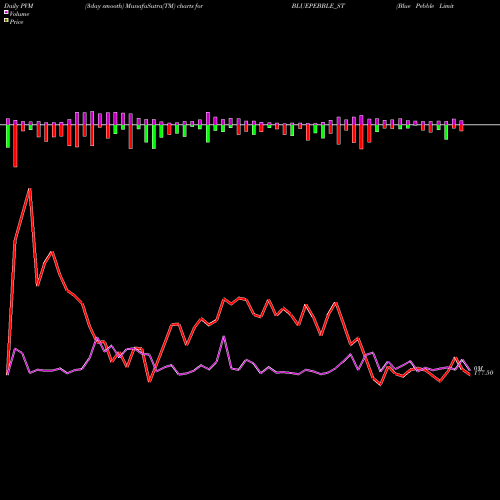Click the highest peak of the red price line
Viewport: 500px width, 500px height.
[x=30, y=189]
